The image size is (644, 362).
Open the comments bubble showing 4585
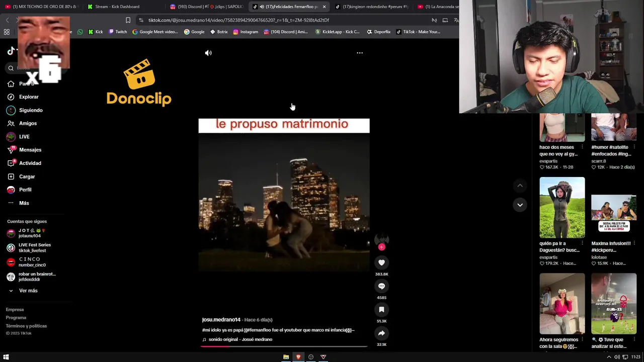(x=381, y=286)
